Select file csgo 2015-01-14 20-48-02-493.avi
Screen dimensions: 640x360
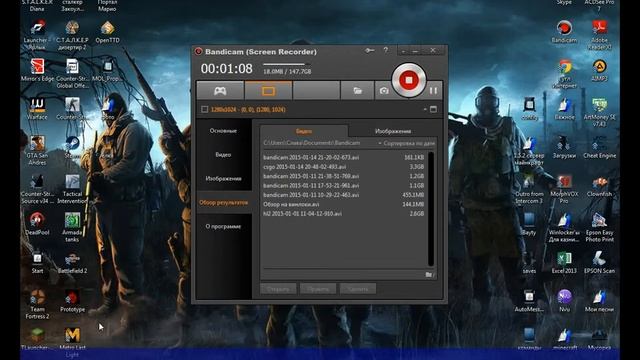(x=344, y=167)
